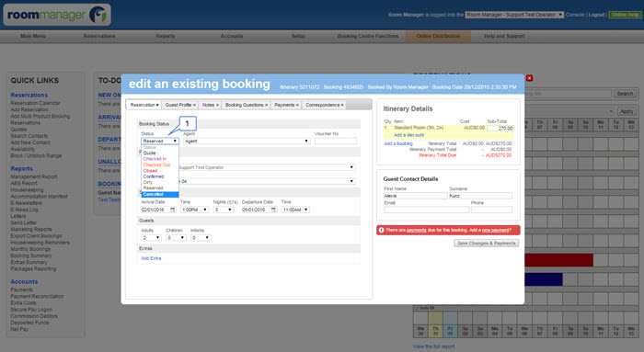Open the Children count dropdown
The width and height of the screenshot is (644, 352).
tap(176, 237)
